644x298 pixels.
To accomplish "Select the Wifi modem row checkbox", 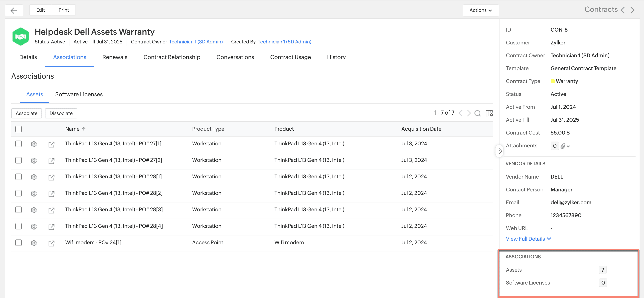I will pyautogui.click(x=19, y=243).
